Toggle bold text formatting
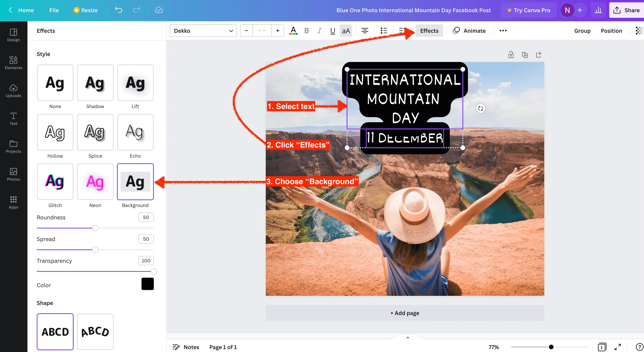Screen dimensions: 644x352 click(x=307, y=31)
